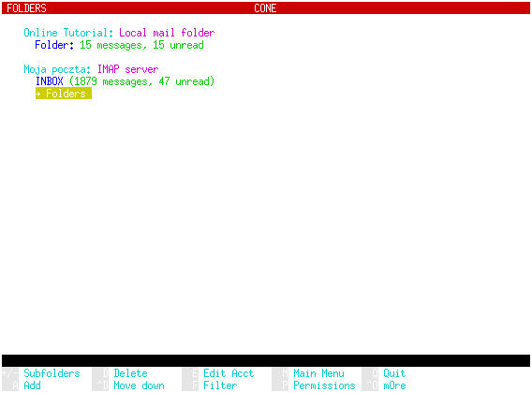
Task: Open the INBOX folder
Action: coord(50,81)
